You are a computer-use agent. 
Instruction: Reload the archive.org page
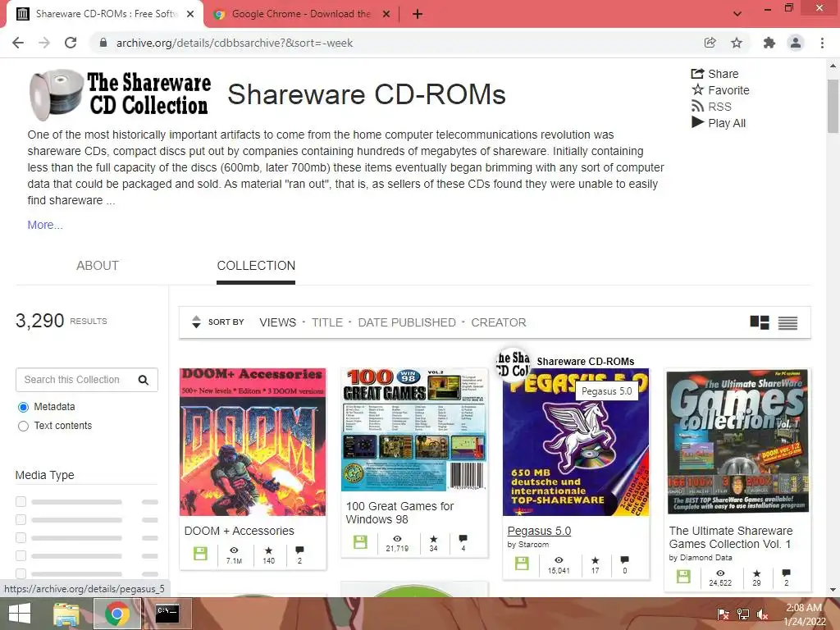coord(71,43)
